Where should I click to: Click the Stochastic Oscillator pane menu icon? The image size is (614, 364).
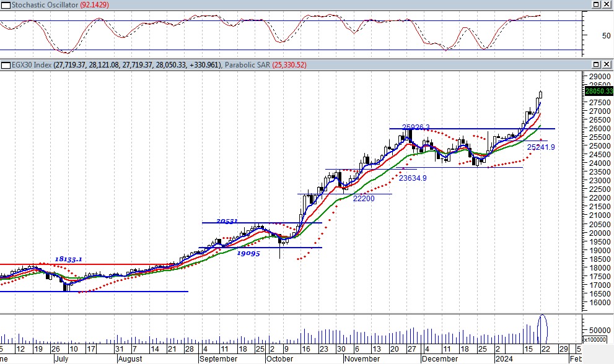(4, 6)
